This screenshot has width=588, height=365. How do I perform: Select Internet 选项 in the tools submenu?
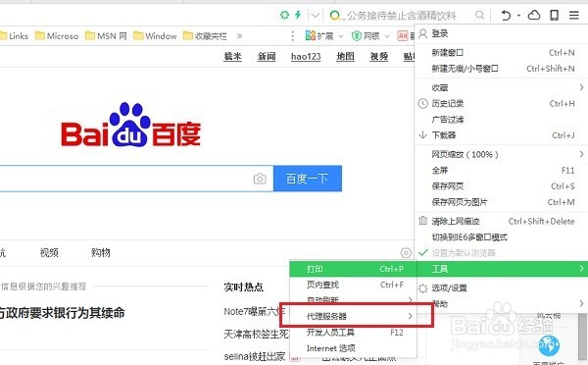(x=353, y=348)
